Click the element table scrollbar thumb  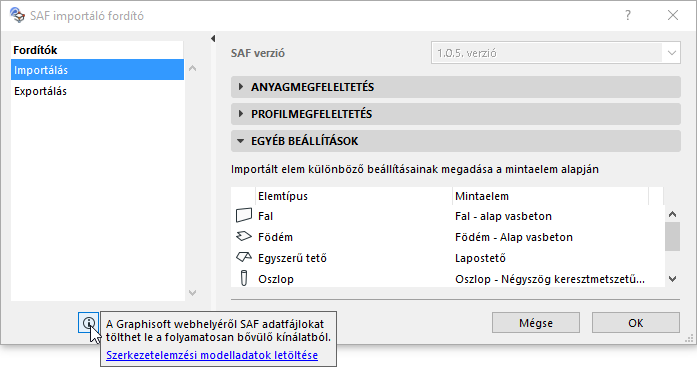click(x=673, y=236)
